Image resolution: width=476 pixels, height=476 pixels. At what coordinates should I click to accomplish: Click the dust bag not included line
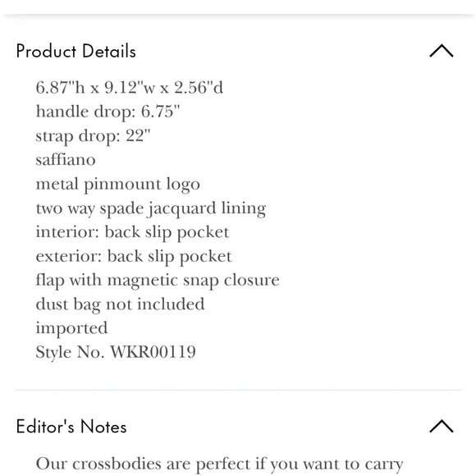click(120, 304)
